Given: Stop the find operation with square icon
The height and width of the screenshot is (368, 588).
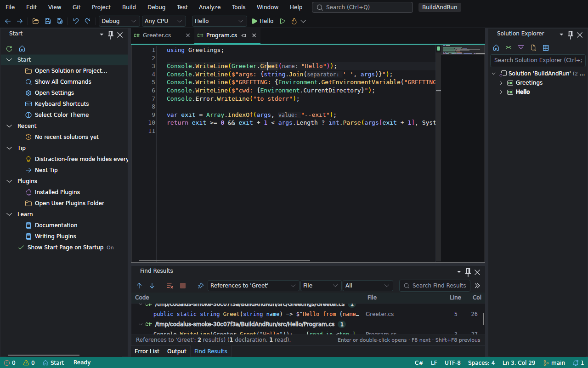Looking at the screenshot, I should coord(183,286).
